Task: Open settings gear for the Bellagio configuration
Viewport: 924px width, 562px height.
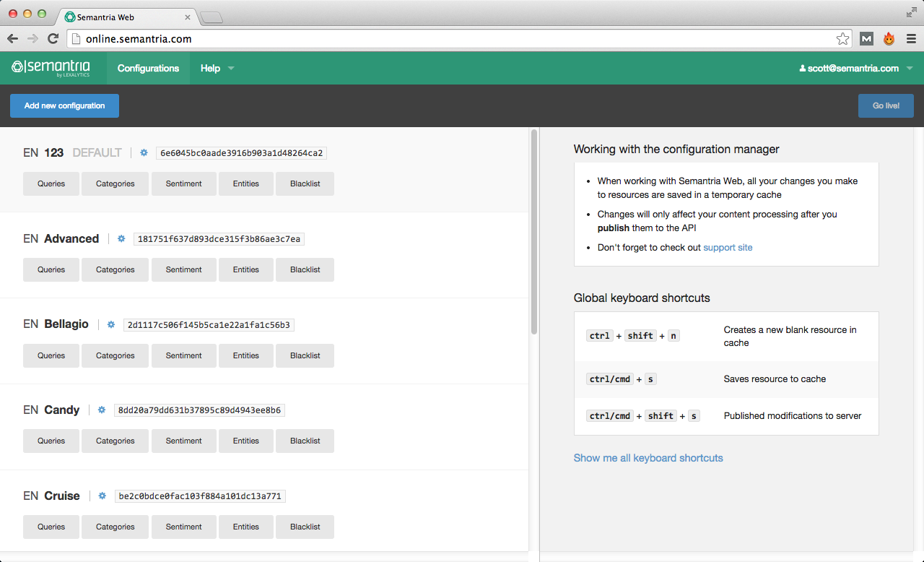Action: click(110, 324)
